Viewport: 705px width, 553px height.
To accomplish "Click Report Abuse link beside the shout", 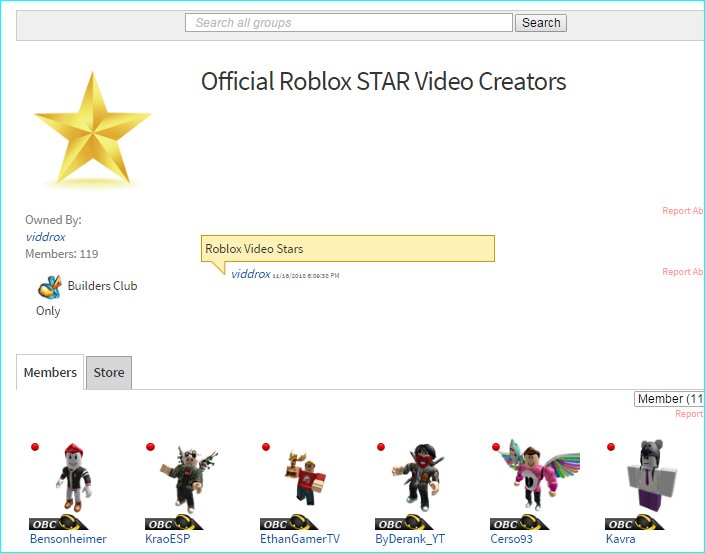I will [x=683, y=272].
